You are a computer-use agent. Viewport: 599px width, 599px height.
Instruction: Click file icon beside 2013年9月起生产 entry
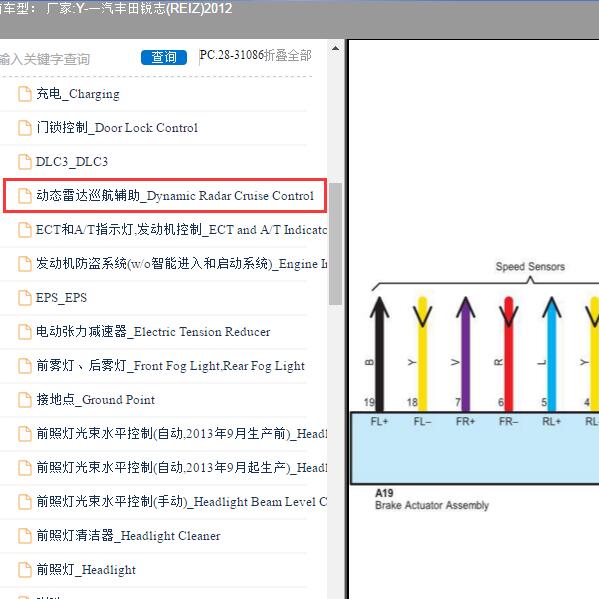(x=25, y=468)
